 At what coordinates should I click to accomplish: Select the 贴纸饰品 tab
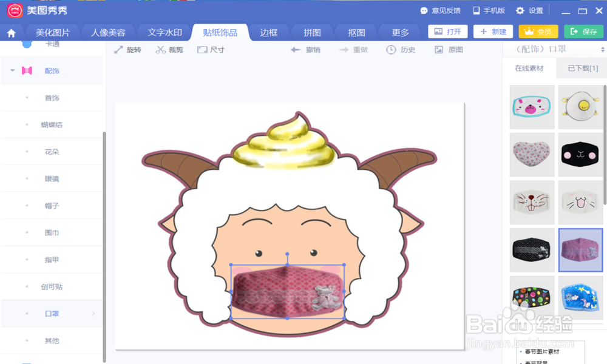(220, 33)
